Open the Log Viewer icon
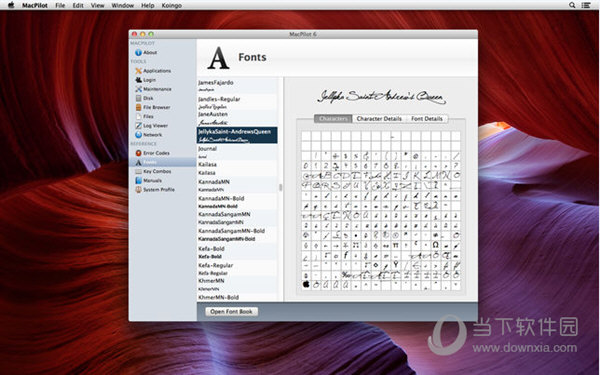The height and width of the screenshot is (375, 600). point(139,126)
